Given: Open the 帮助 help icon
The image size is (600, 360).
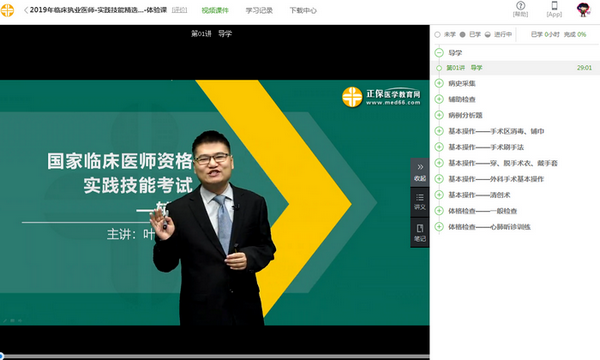Looking at the screenshot, I should point(520,9).
